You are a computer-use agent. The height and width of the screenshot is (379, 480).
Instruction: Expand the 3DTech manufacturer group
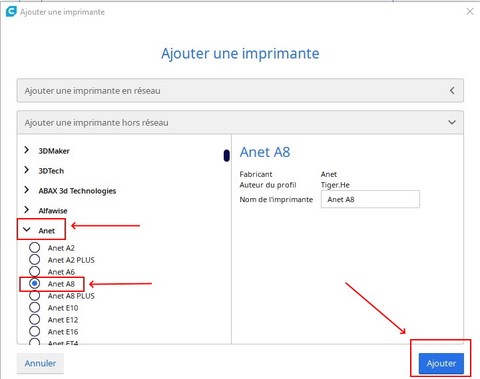26,170
